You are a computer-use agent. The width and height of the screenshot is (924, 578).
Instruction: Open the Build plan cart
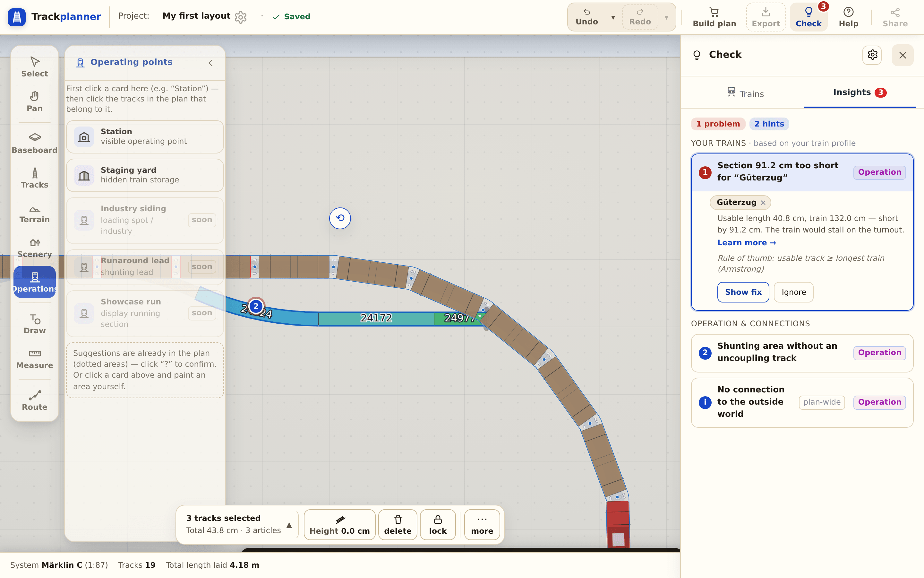click(714, 17)
